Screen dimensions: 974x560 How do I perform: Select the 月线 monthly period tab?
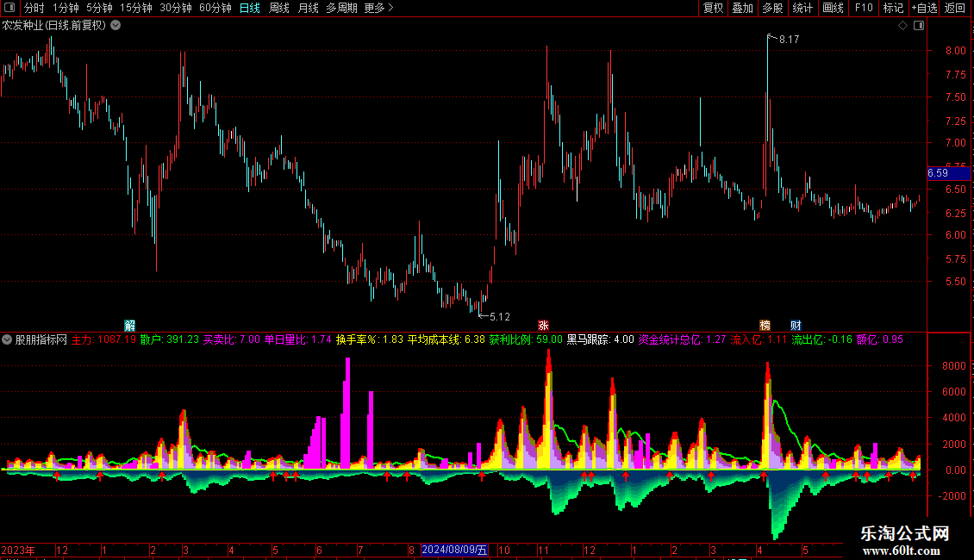point(308,8)
